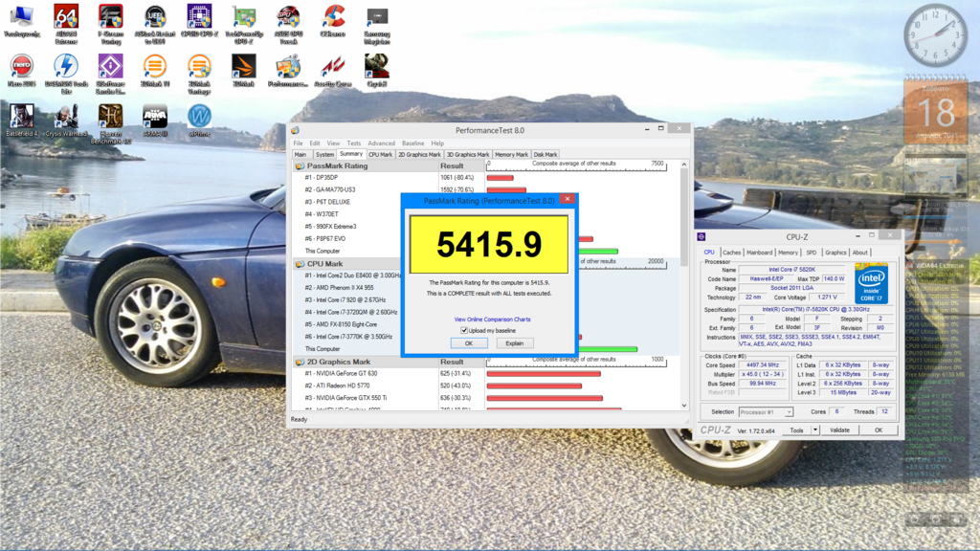
Task: Open the About tab in CPU-Z
Action: tap(860, 253)
